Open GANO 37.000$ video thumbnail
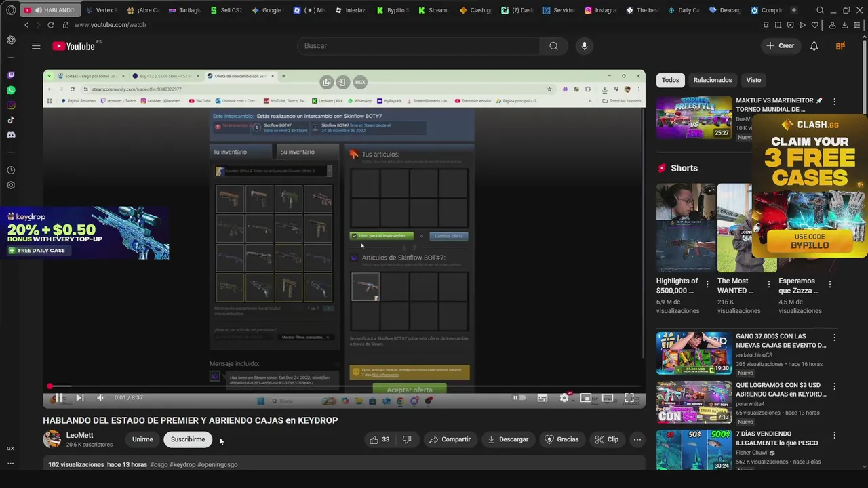Screen dimensions: 868x488 [x=694, y=352]
